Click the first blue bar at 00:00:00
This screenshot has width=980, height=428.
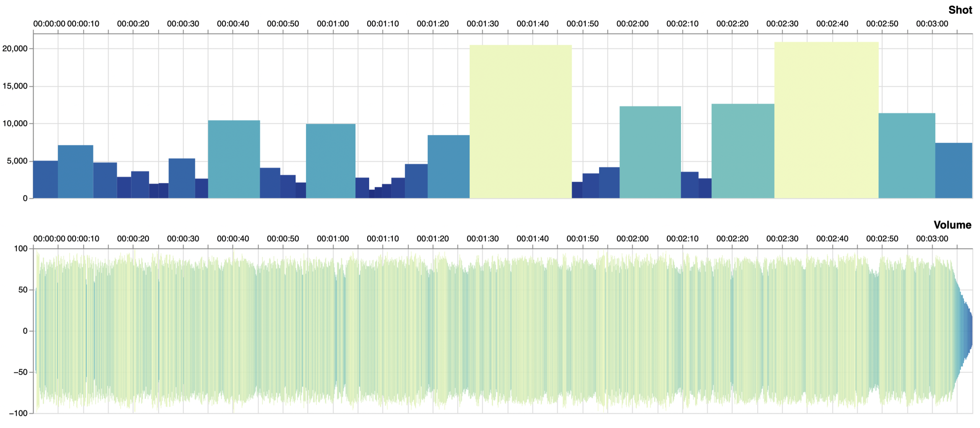[45, 179]
